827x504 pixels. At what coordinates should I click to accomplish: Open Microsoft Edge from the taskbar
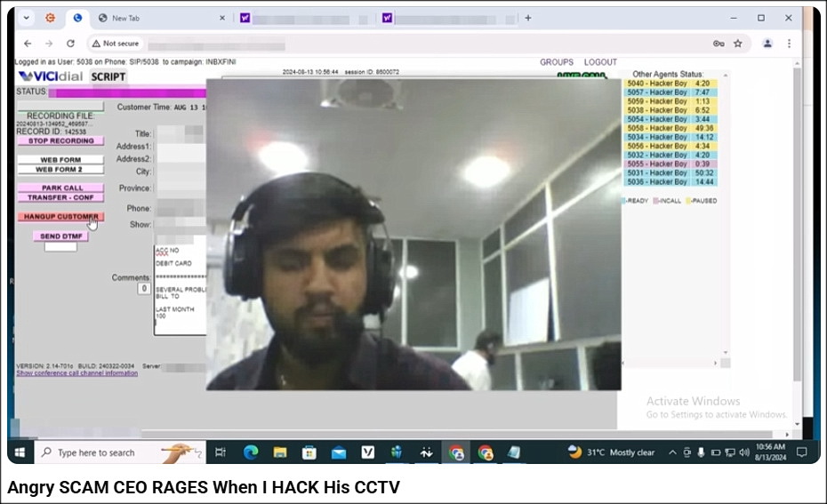pyautogui.click(x=251, y=452)
